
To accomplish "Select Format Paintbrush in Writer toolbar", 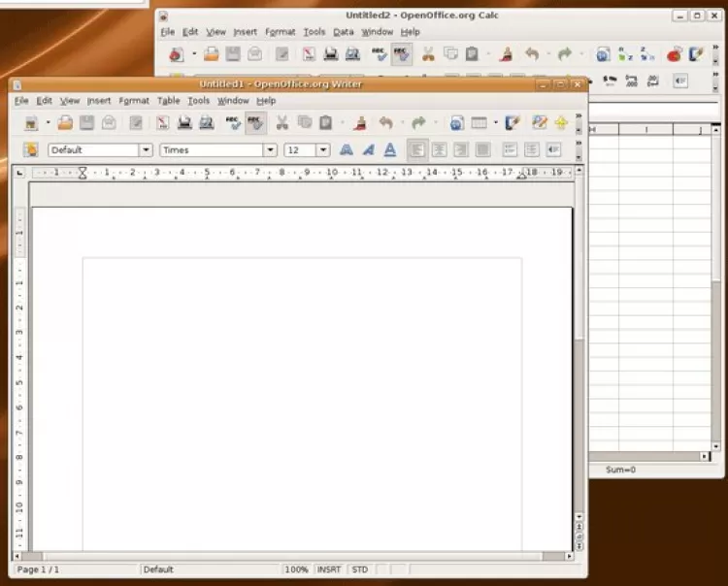I will pyautogui.click(x=359, y=123).
